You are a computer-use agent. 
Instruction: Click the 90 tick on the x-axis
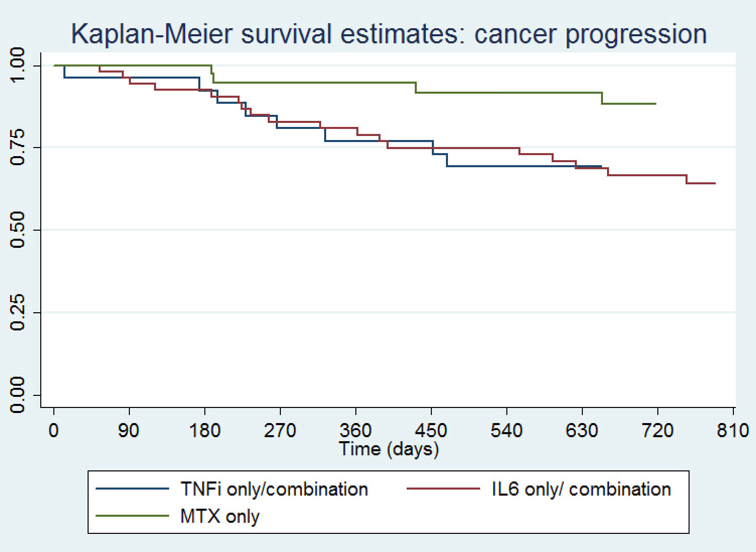(x=129, y=431)
